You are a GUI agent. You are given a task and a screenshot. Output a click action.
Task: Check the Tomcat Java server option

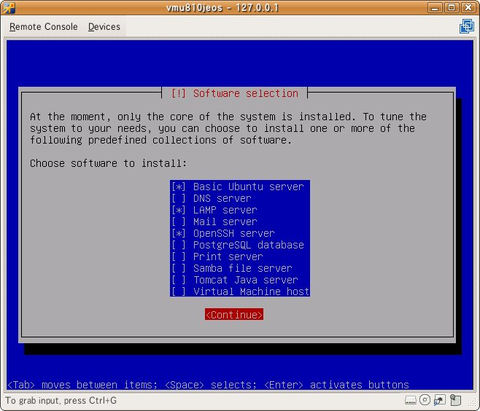240,280
